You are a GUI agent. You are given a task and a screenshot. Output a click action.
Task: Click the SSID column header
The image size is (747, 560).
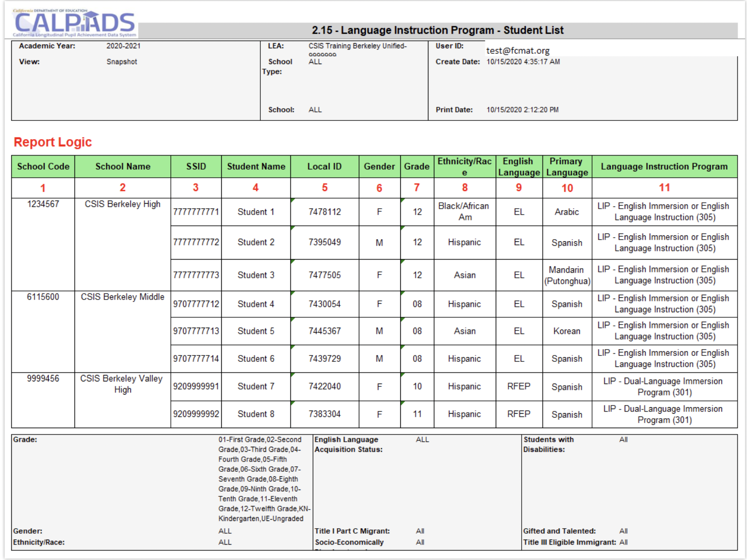coord(196,166)
